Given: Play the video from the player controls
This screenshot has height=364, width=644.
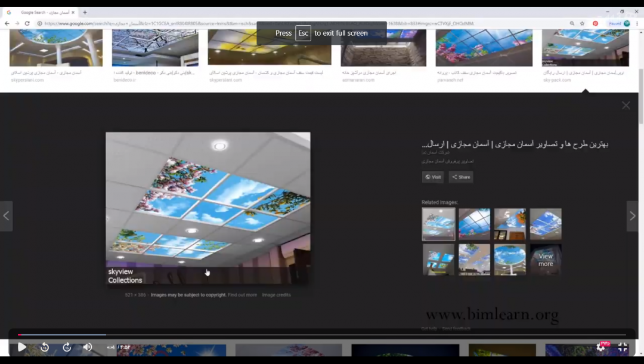Looking at the screenshot, I should coord(21,347).
